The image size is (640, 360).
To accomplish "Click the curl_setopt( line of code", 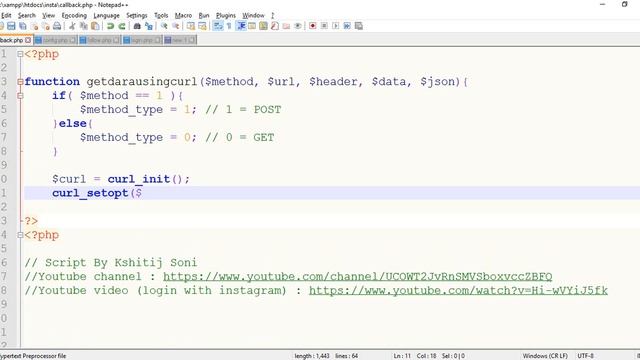I will coord(331,193).
